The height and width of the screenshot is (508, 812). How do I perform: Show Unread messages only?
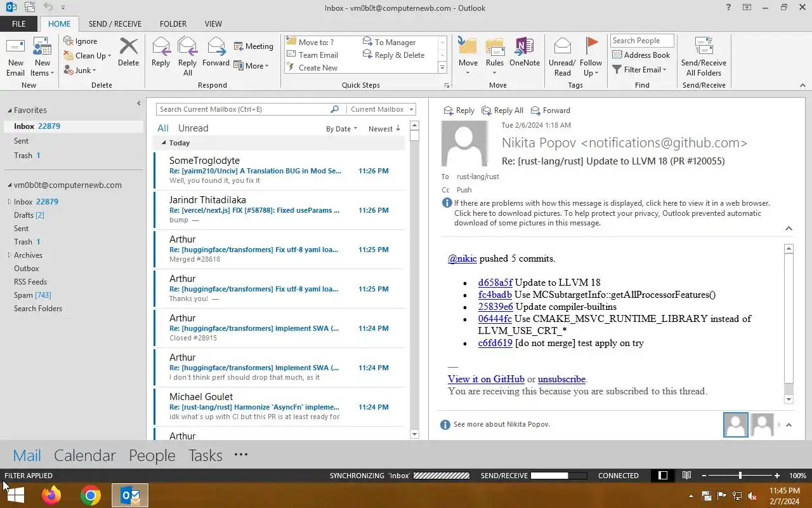193,128
